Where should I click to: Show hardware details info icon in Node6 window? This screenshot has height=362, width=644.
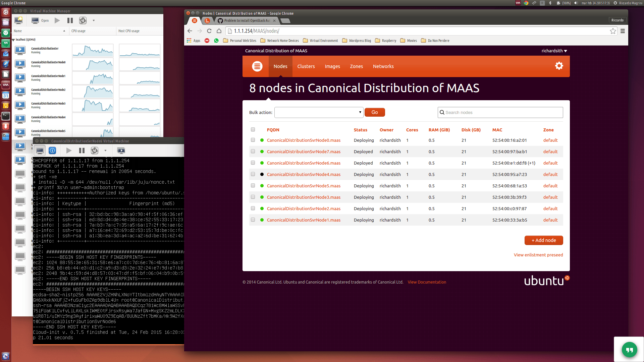(52, 150)
